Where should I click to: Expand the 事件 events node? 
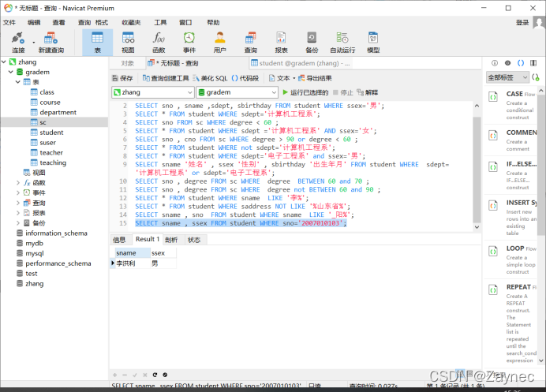[x=18, y=192]
